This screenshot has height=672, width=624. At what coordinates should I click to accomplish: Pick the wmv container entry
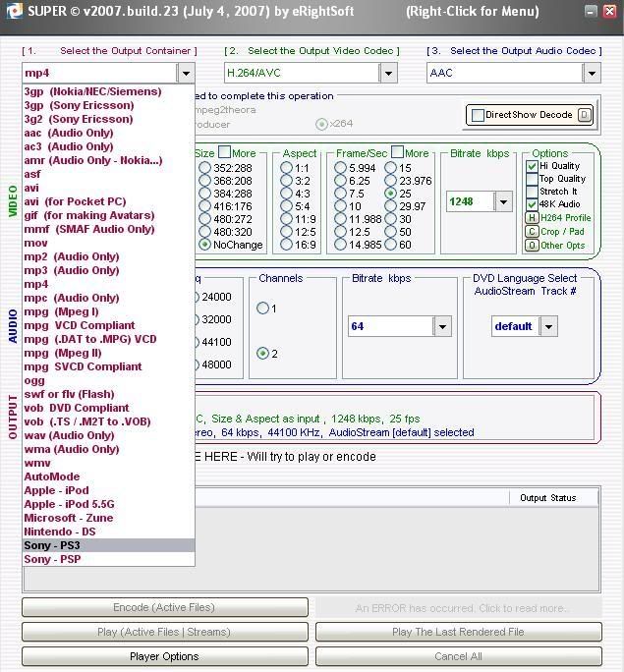point(108,463)
